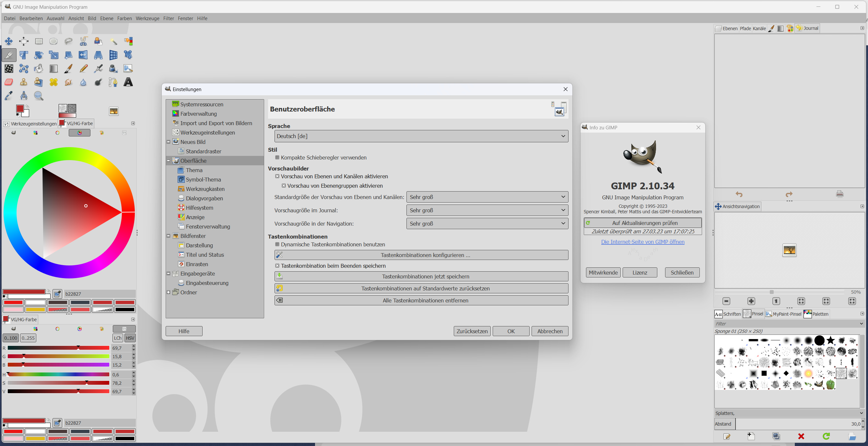Select Symbol-Thema in the settings tree
This screenshot has height=446, width=868.
(203, 180)
